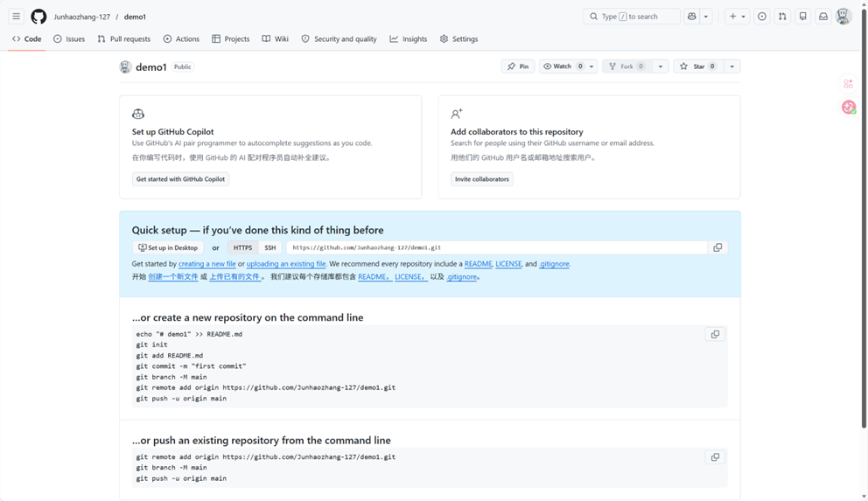The width and height of the screenshot is (868, 501).
Task: Open the English README link
Action: coord(479,264)
